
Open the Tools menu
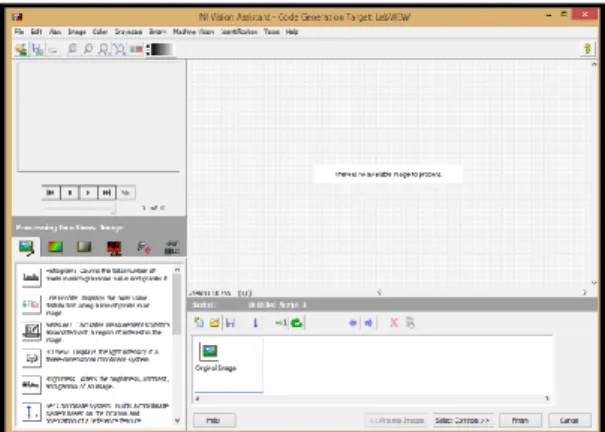click(x=272, y=32)
